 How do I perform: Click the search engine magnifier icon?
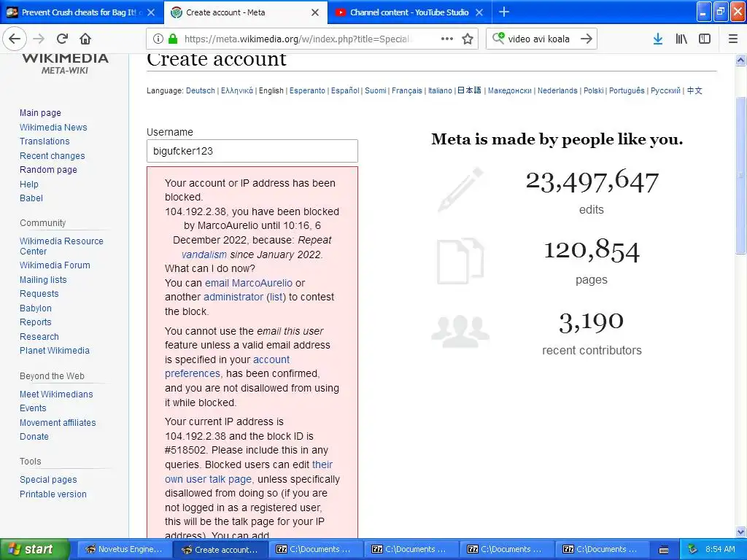coord(498,38)
